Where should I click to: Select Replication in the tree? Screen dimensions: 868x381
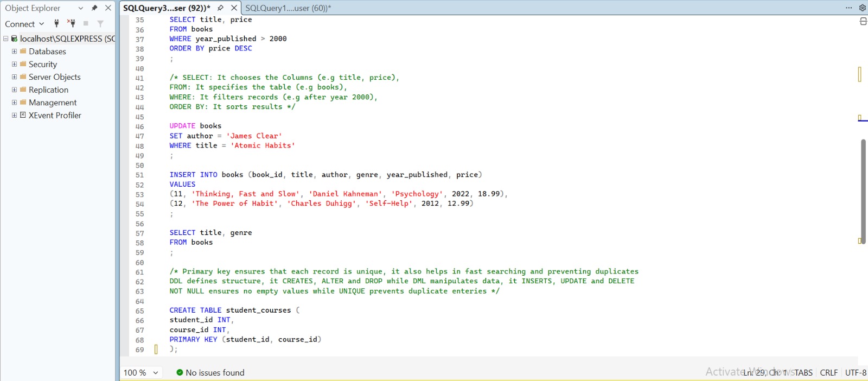coord(48,90)
